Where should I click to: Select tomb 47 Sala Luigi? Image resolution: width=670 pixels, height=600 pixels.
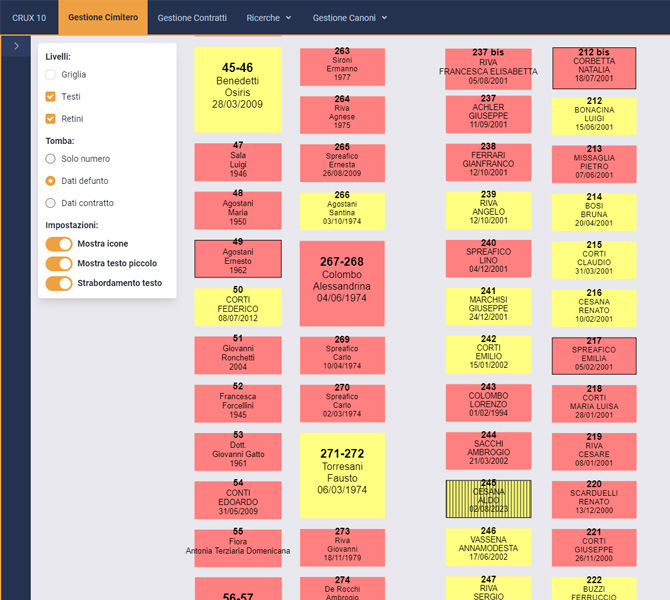(x=238, y=162)
